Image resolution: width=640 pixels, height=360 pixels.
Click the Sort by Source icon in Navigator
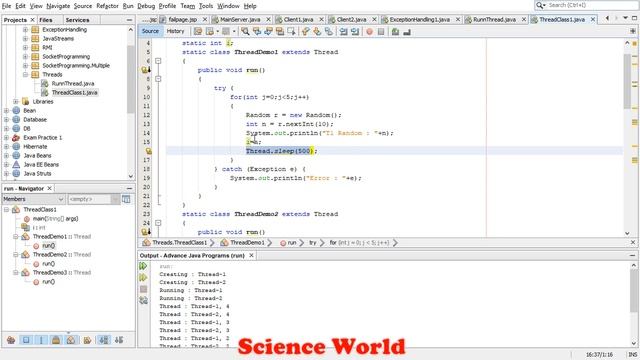point(119,340)
